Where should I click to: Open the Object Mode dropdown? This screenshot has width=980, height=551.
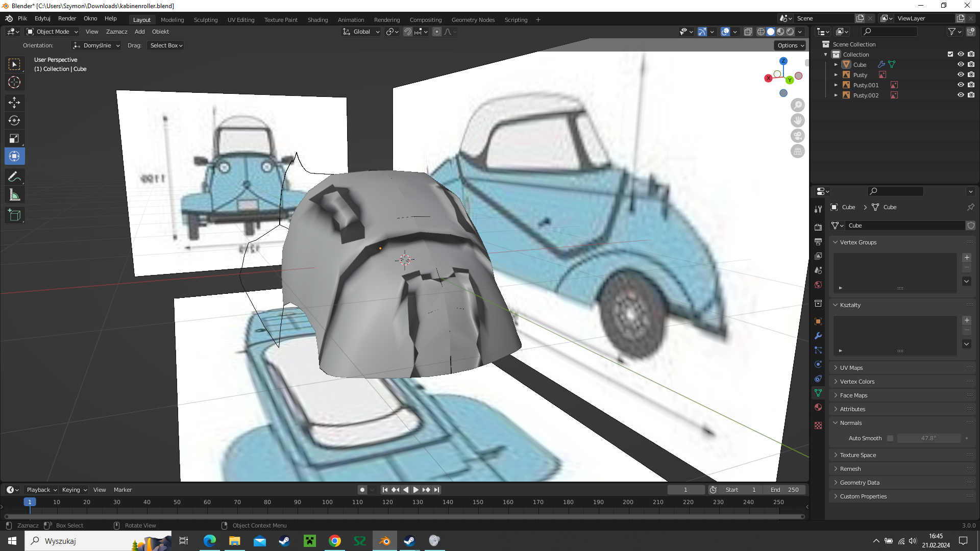[x=53, y=32]
